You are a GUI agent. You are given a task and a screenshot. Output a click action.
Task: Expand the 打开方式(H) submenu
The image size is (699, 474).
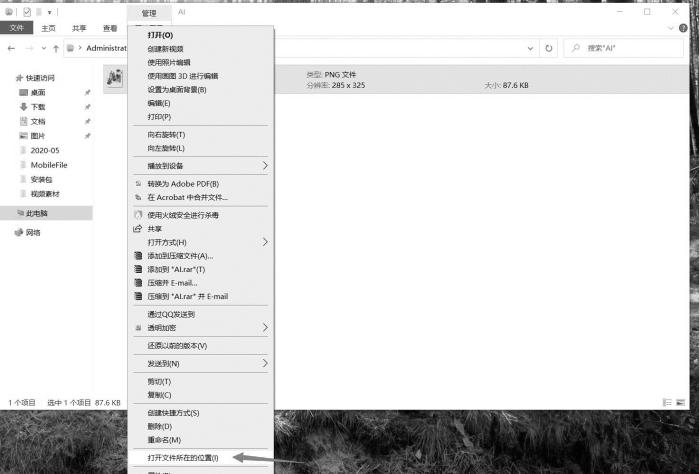pyautogui.click(x=201, y=242)
